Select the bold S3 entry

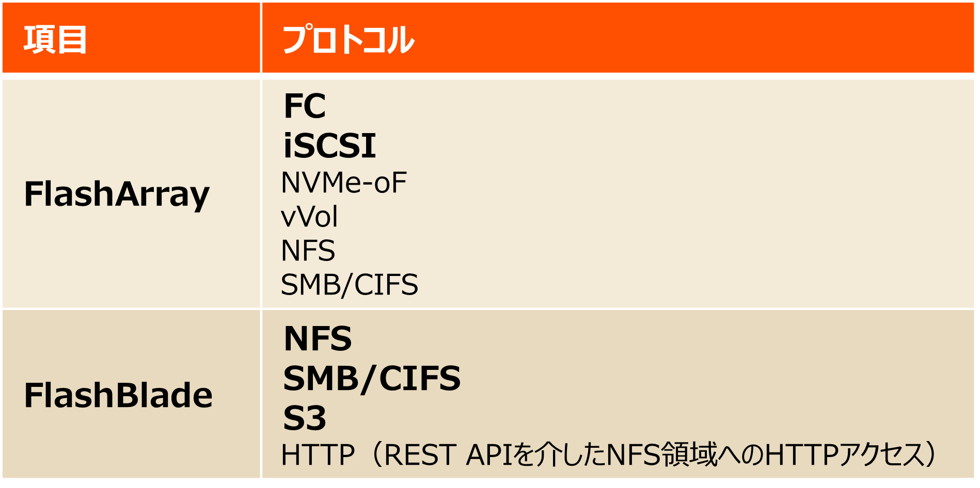click(x=305, y=417)
